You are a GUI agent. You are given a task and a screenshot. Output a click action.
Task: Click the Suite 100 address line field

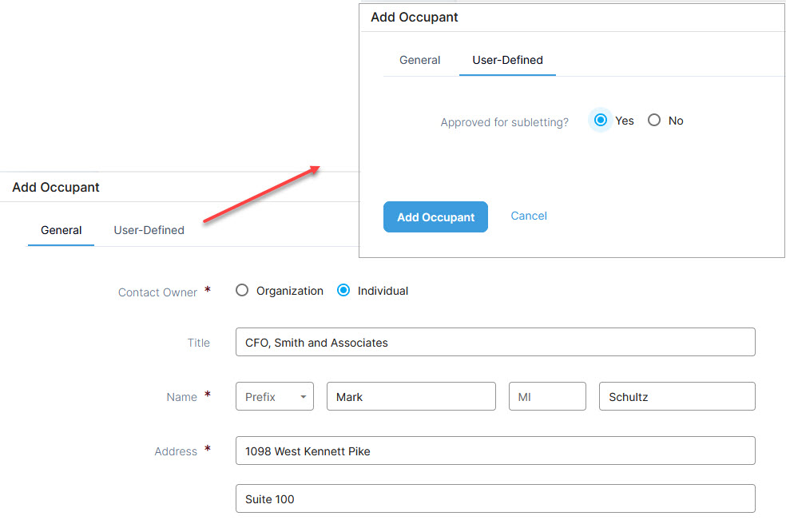click(495, 499)
